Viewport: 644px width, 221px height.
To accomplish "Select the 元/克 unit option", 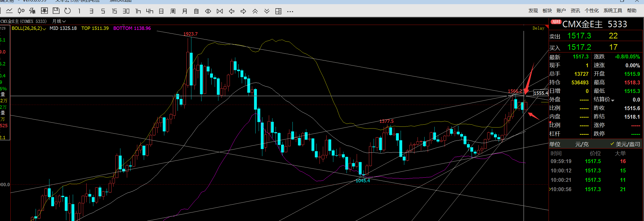I will point(582,144).
